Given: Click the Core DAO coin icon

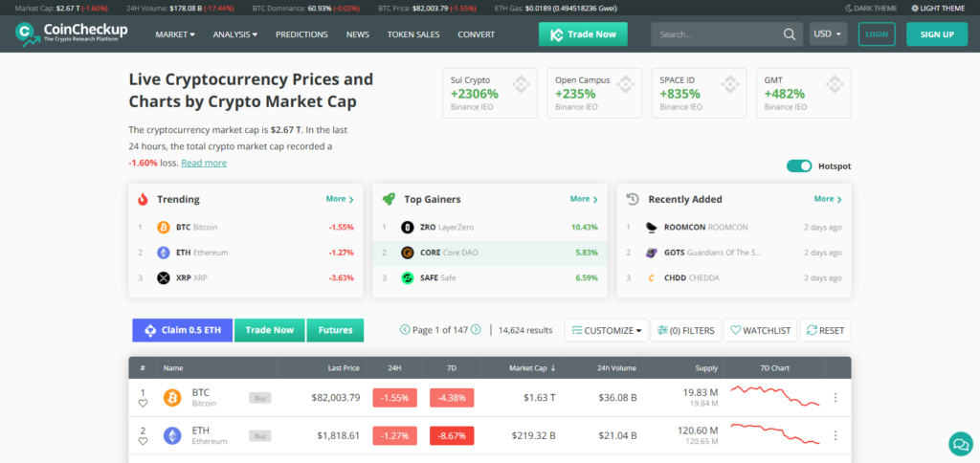Looking at the screenshot, I should point(408,254).
